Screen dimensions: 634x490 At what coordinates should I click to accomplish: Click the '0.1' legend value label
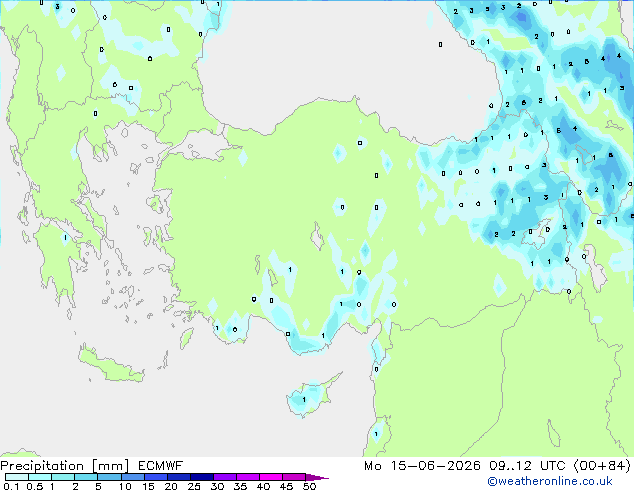11,486
